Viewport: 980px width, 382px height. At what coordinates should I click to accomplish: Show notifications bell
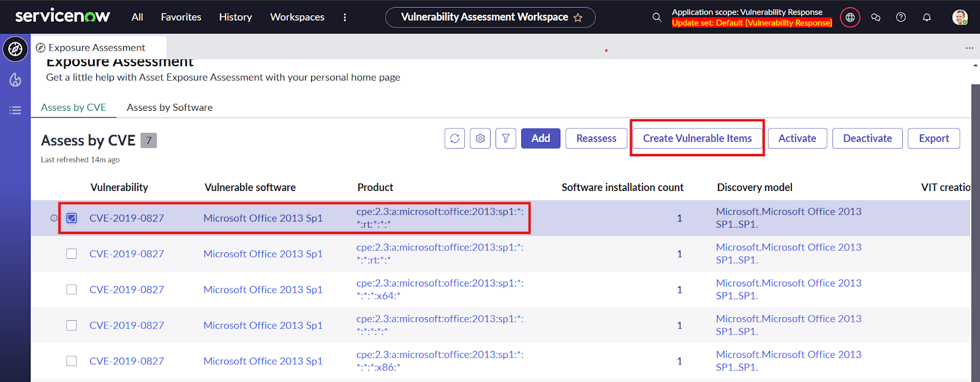927,17
